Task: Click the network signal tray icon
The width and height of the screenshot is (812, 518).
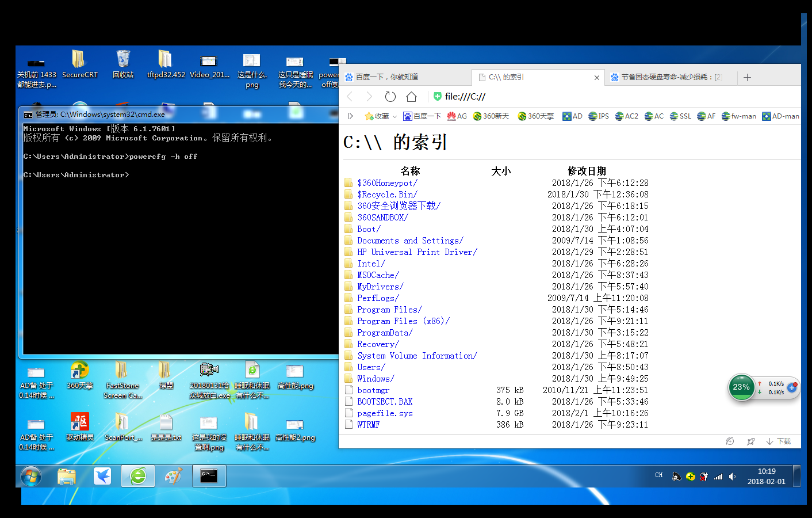Action: [718, 477]
